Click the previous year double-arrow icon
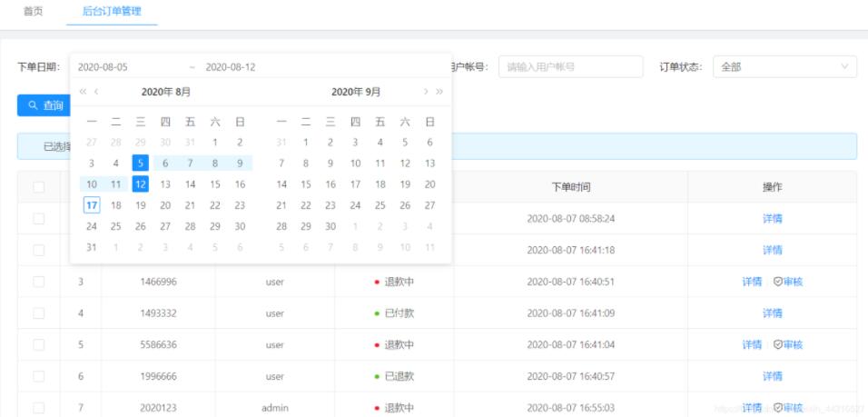The image size is (868, 417). [83, 92]
